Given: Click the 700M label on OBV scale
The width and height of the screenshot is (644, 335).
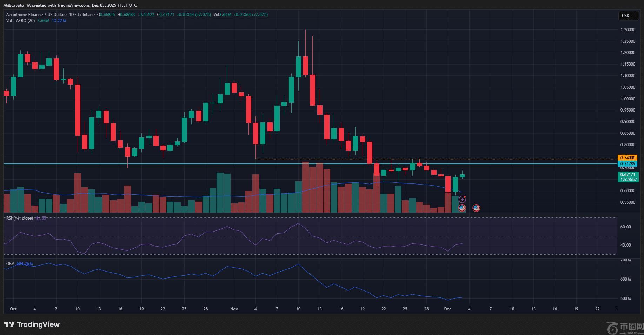Looking at the screenshot, I should pos(625,260).
